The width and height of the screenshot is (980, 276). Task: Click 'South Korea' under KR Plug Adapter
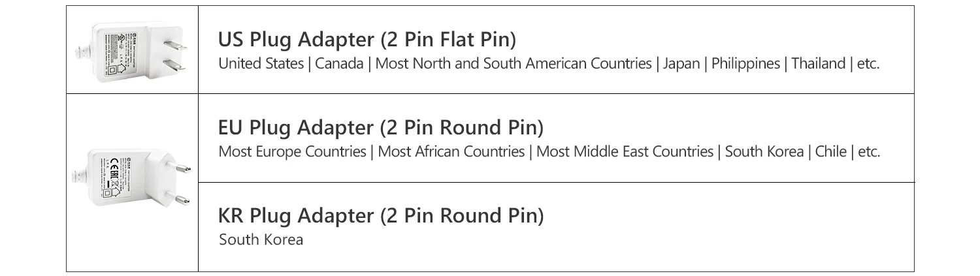pos(261,240)
